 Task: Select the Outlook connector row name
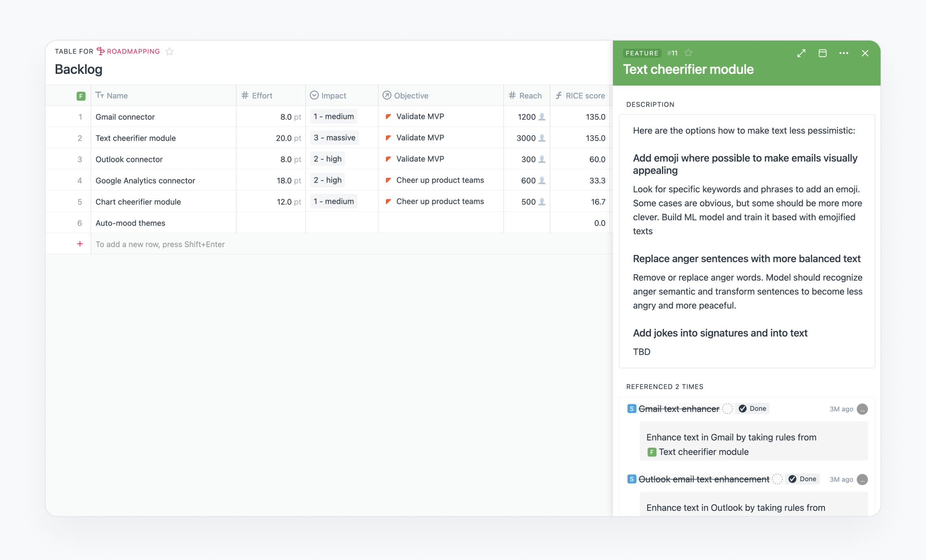click(129, 159)
